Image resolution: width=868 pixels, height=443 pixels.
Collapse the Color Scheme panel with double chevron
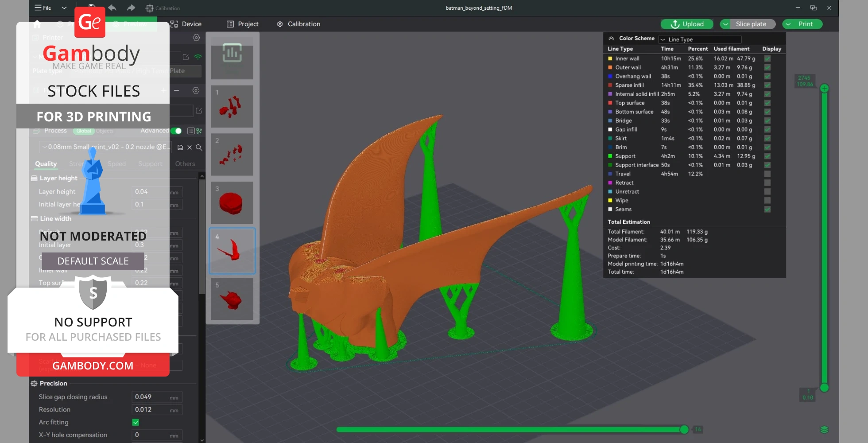coord(611,39)
